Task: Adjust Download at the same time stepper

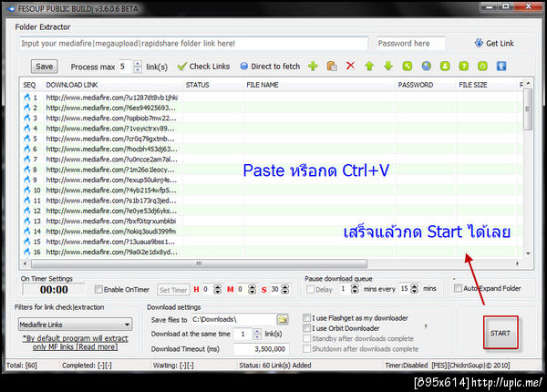Action: (x=257, y=334)
